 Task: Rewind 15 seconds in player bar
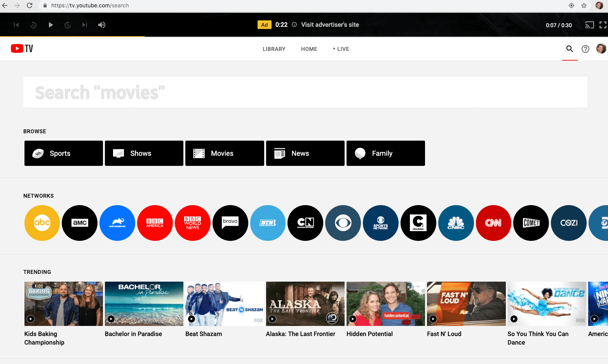click(33, 25)
